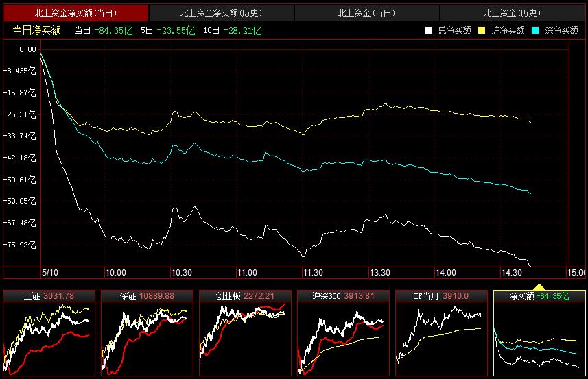Click the 当日净买额 chart title
588x379 pixels.
coord(36,30)
